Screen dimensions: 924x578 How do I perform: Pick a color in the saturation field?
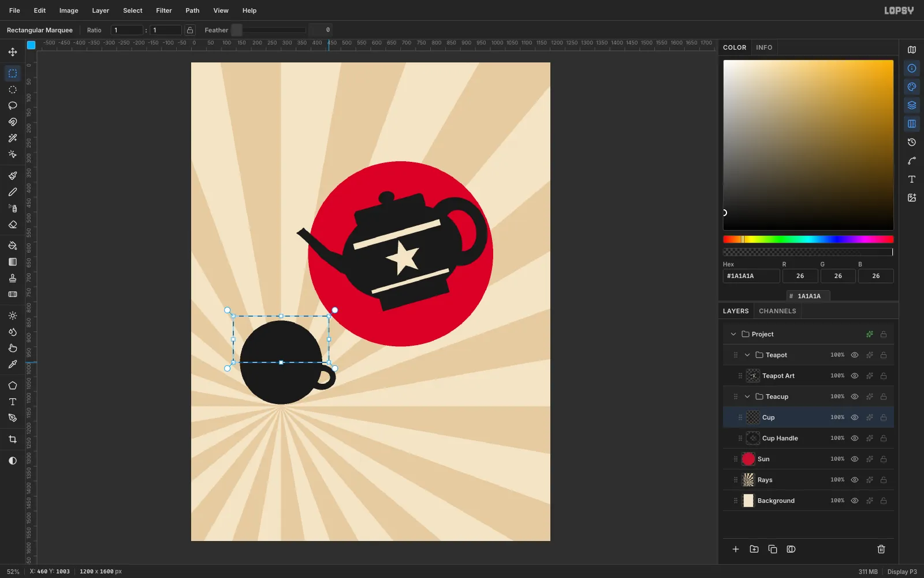click(x=808, y=145)
